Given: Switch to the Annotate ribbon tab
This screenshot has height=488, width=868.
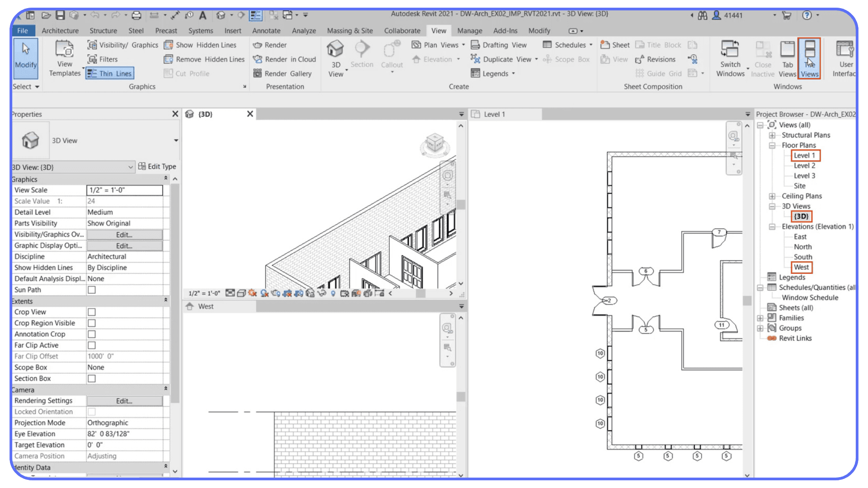Looking at the screenshot, I should 266,30.
